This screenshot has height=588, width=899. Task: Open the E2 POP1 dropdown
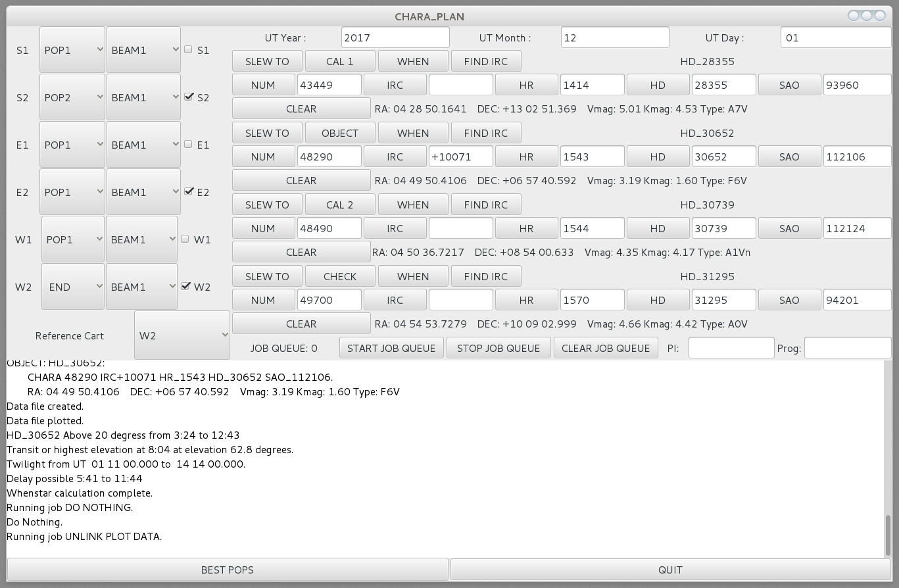(x=72, y=192)
